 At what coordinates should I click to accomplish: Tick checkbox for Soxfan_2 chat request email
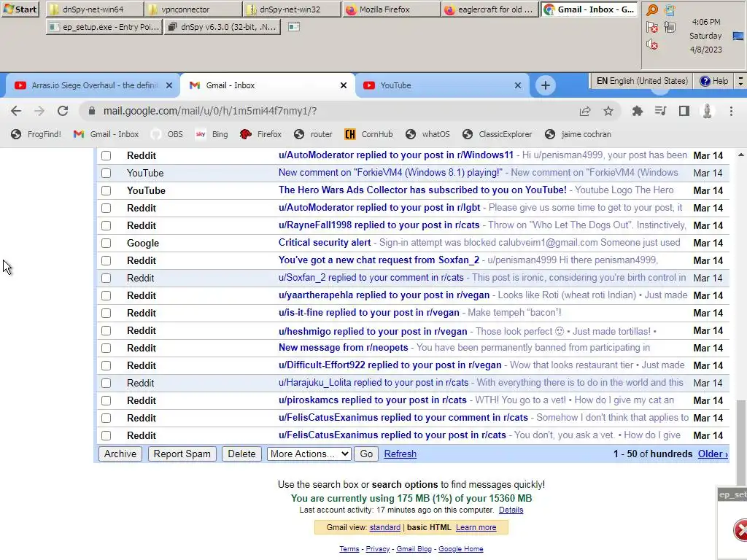click(x=107, y=261)
